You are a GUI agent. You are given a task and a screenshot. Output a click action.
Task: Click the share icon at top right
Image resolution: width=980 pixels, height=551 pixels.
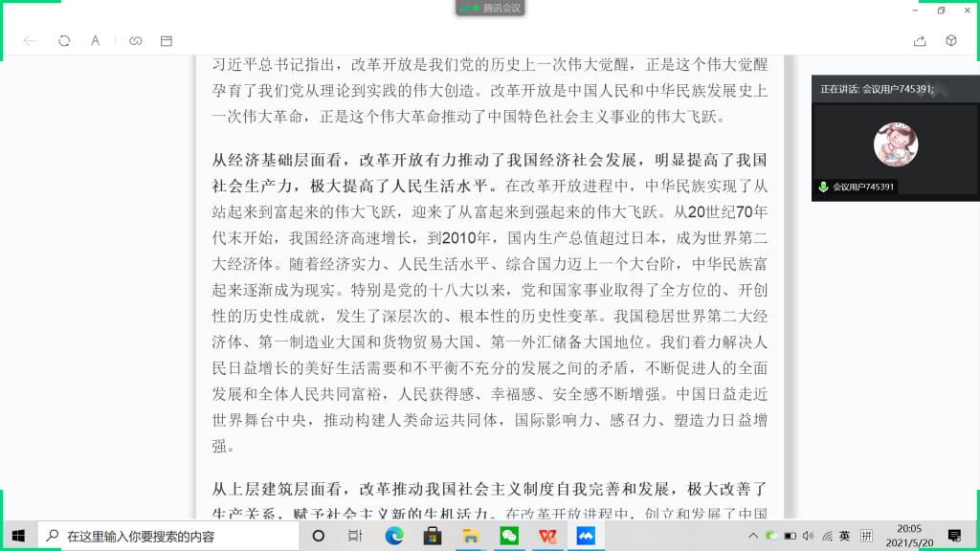pos(920,41)
